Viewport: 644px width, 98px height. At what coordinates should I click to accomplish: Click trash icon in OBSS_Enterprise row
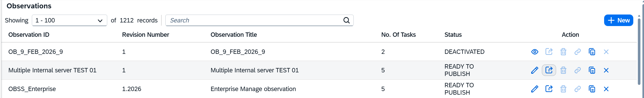pos(563,89)
